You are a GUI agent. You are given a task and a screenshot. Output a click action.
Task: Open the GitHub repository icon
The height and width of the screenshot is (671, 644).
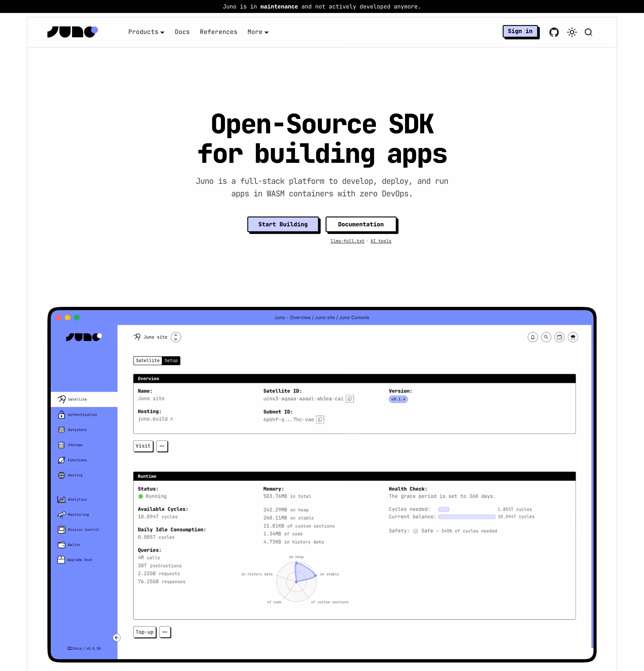pyautogui.click(x=554, y=32)
